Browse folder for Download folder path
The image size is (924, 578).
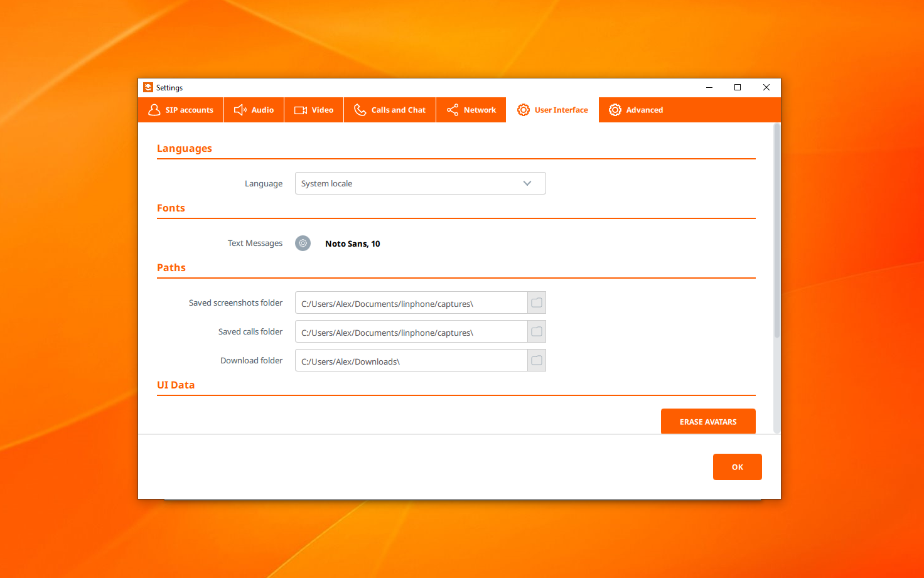pos(537,360)
